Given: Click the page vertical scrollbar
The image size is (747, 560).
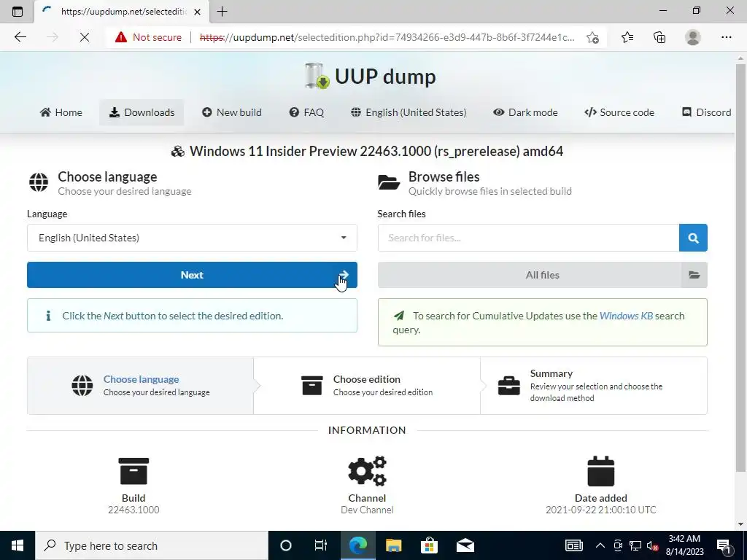Looking at the screenshot, I should click(x=740, y=267).
